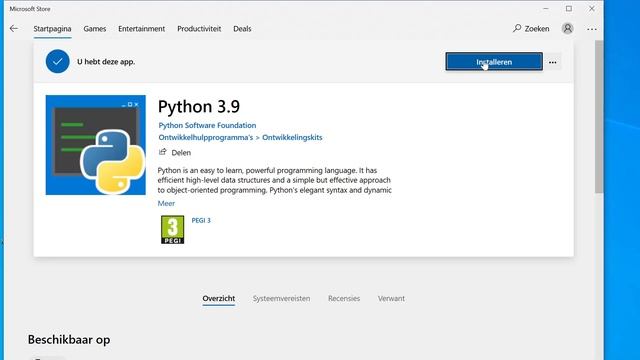
Task: Open the Entertainment tab
Action: (x=142, y=29)
